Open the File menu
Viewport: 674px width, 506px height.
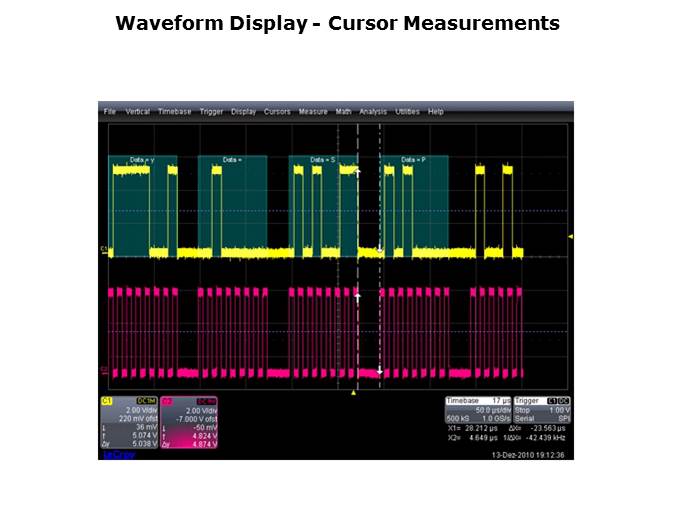point(110,112)
